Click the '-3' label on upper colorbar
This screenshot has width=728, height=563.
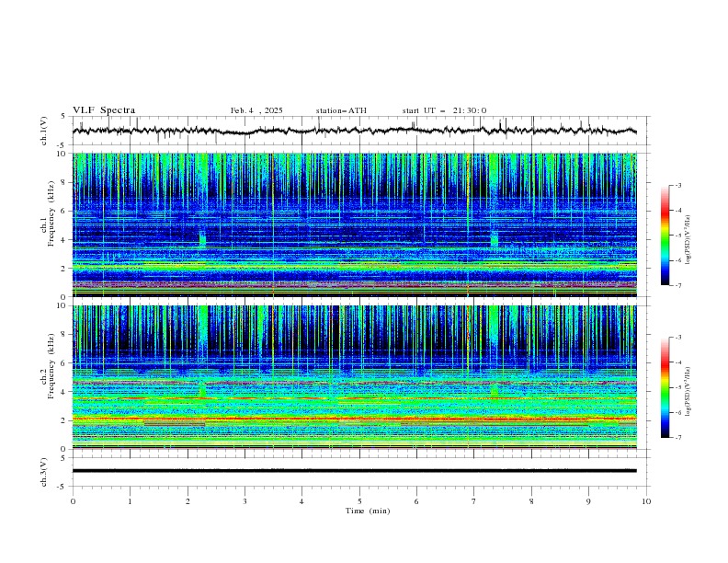(x=677, y=185)
